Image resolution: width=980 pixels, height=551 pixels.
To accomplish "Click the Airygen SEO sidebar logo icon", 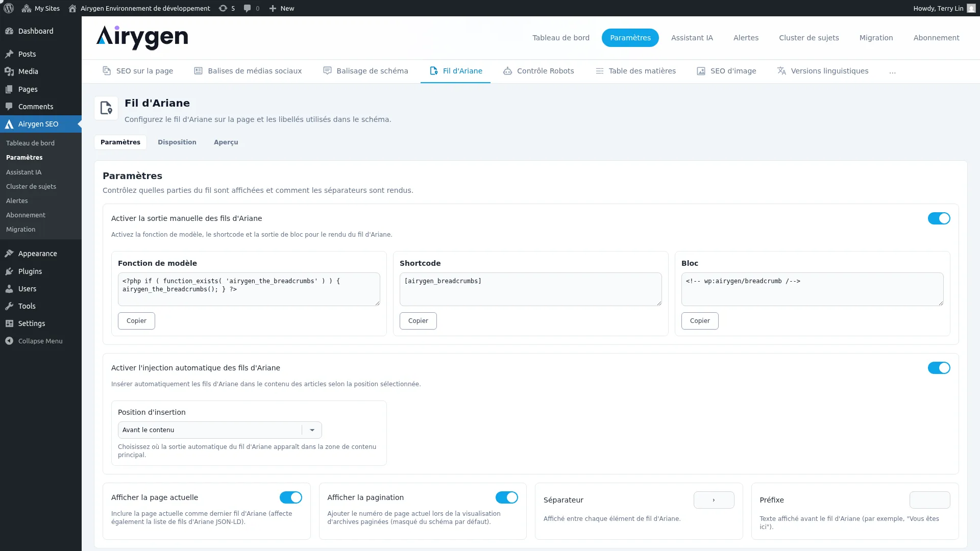I will [9, 124].
